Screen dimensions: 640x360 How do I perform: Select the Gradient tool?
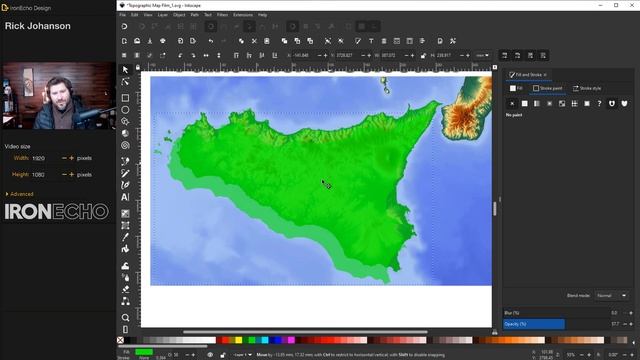(x=125, y=213)
